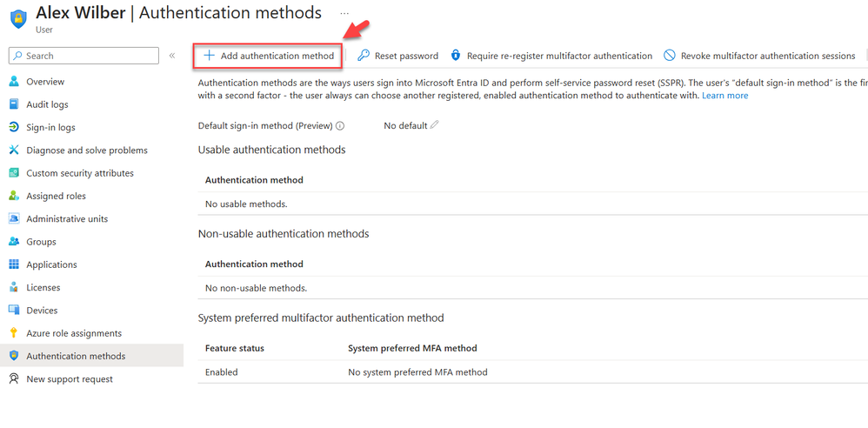Open the ellipsis more options menu
This screenshot has height=428, width=868.
click(x=344, y=14)
